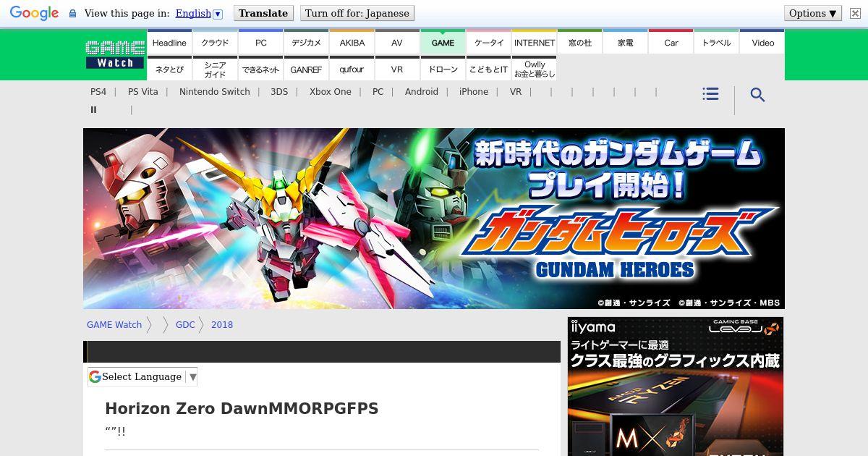Viewport: 868px width, 456px height.
Task: Open the Car tab
Action: click(x=671, y=43)
